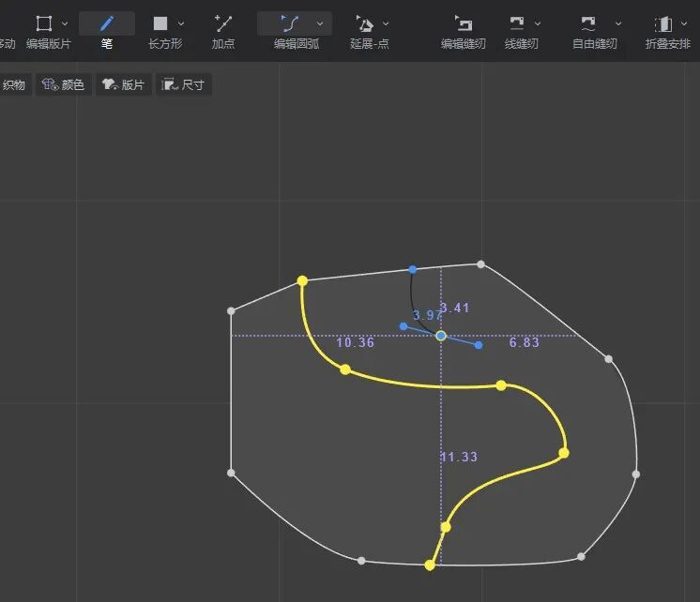Switch to the 版片 tab

pos(124,84)
